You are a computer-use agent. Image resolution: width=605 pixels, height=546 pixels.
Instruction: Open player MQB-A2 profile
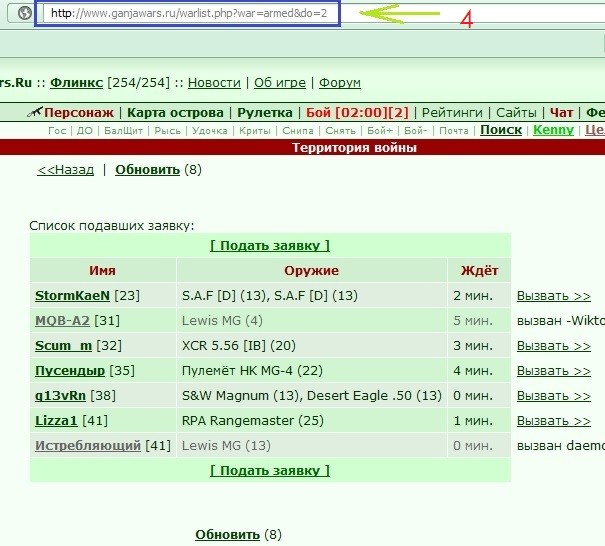(62, 321)
